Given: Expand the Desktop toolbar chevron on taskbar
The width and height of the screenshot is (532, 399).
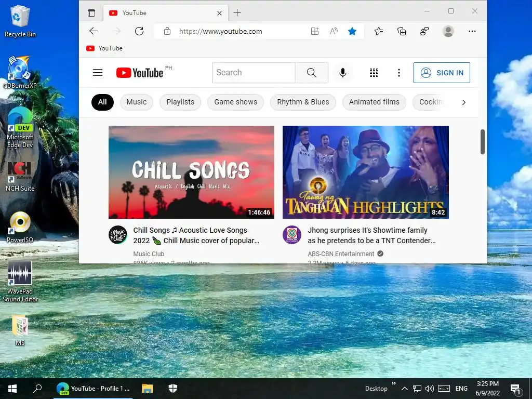Looking at the screenshot, I should (394, 383).
